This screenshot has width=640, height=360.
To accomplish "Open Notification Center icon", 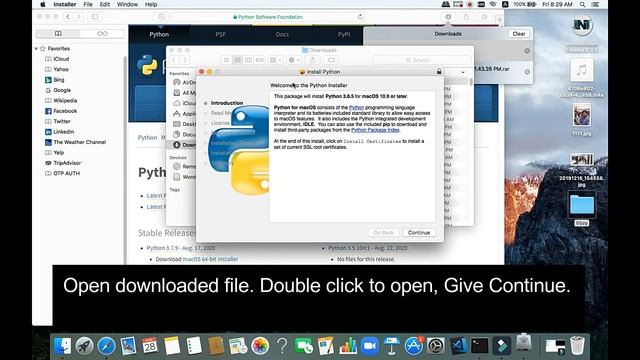I will coord(596,4).
